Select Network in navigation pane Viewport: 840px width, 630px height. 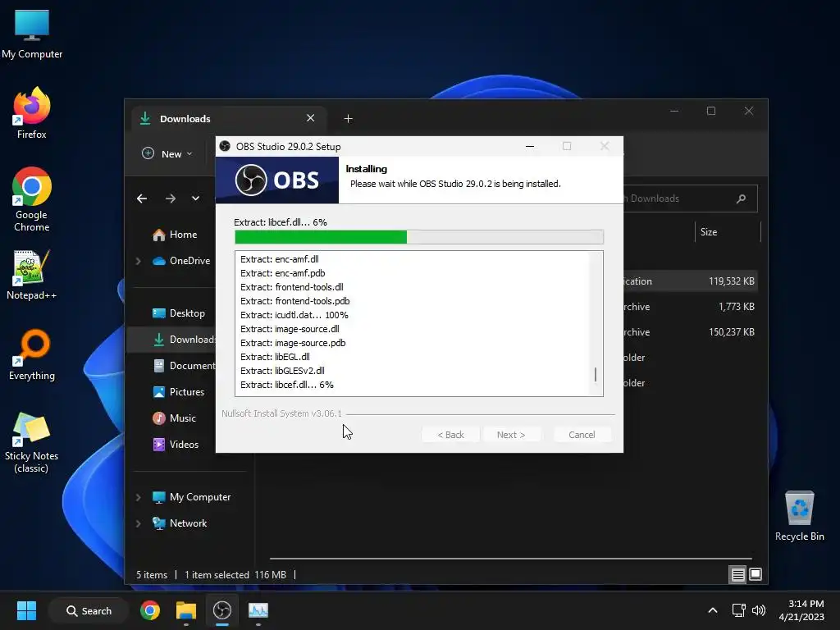point(180,523)
